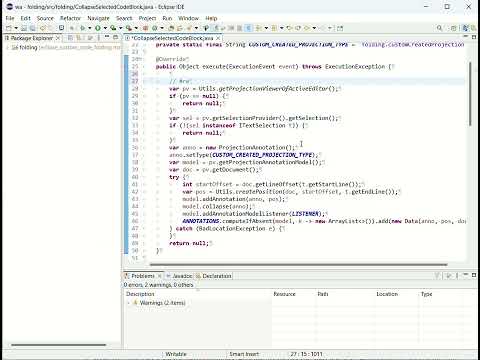Close the Package Explorer view
The image size is (480, 360).
point(58,38)
